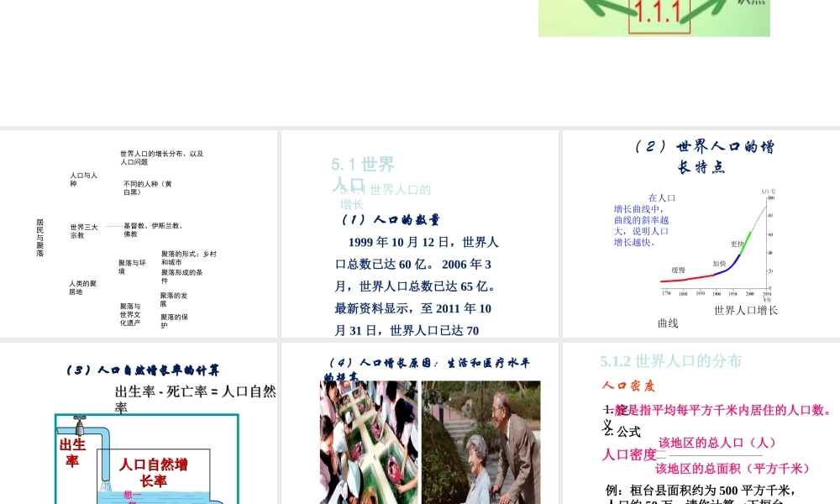This screenshot has height=504, width=840.
Task: Select the mind map node 世界三大宗教
Action: click(x=84, y=231)
